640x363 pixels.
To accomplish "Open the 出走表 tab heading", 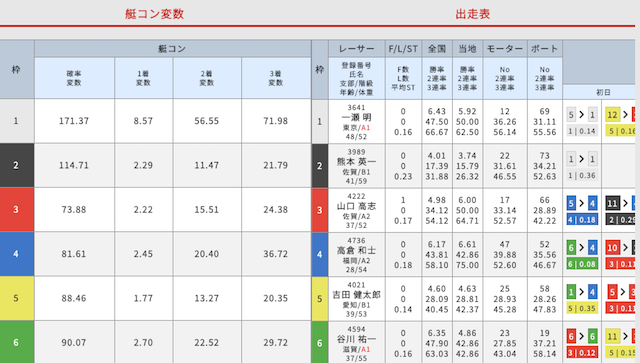I will [473, 14].
